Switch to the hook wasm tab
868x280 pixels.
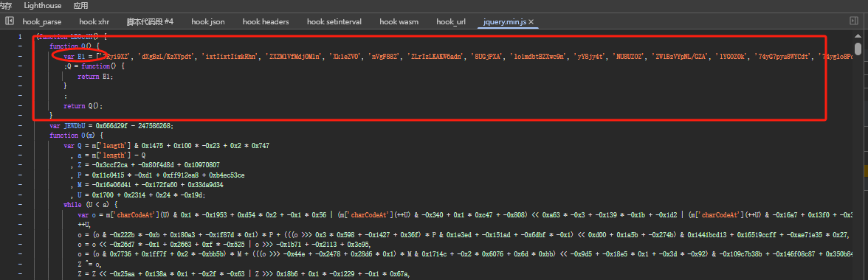399,21
